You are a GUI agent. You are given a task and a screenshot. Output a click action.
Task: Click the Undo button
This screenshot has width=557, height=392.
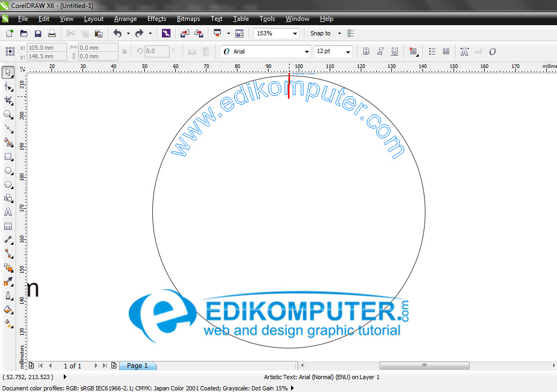(x=117, y=33)
